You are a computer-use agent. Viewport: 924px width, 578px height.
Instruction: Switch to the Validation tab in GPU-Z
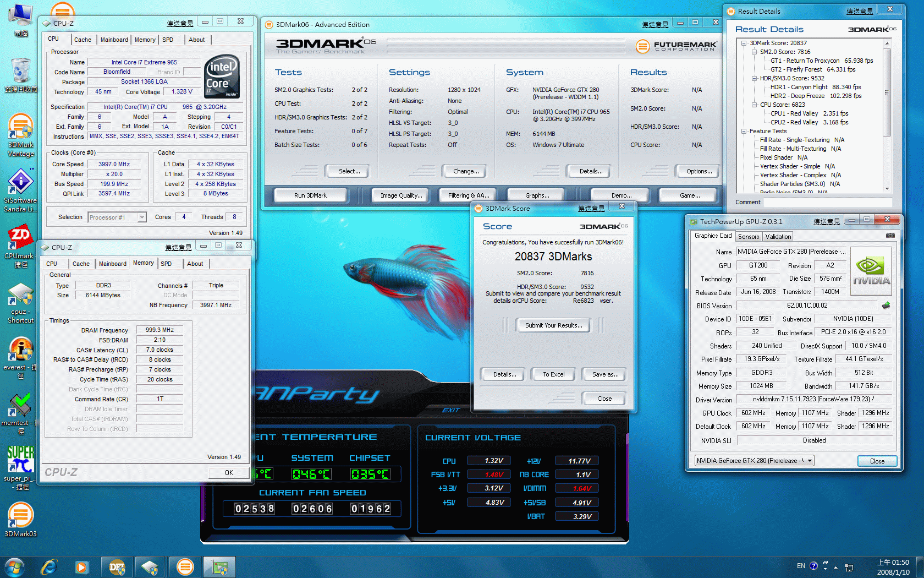[778, 237]
